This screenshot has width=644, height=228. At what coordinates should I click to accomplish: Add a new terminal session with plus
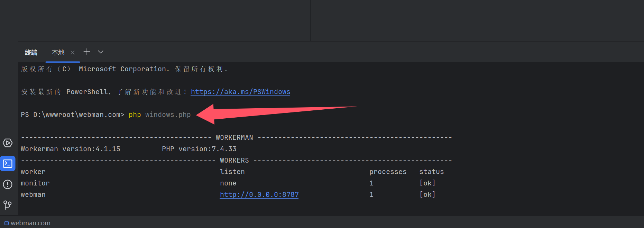pyautogui.click(x=87, y=52)
